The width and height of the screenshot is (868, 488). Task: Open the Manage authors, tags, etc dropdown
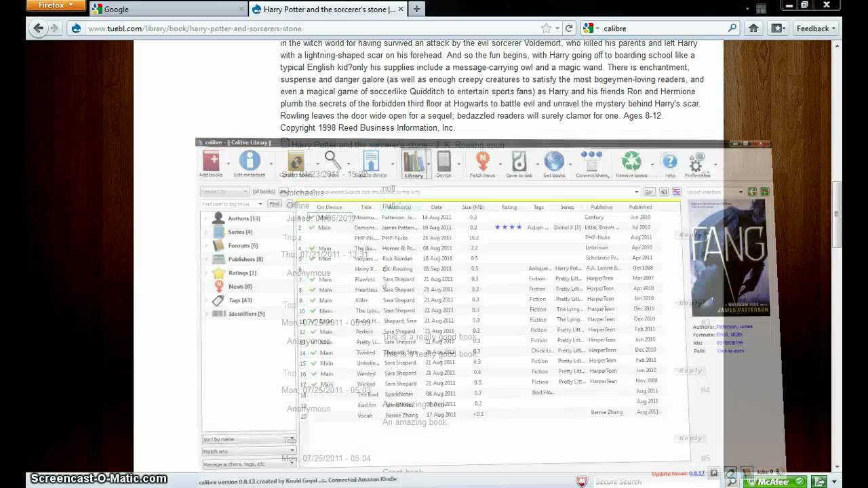pos(249,464)
